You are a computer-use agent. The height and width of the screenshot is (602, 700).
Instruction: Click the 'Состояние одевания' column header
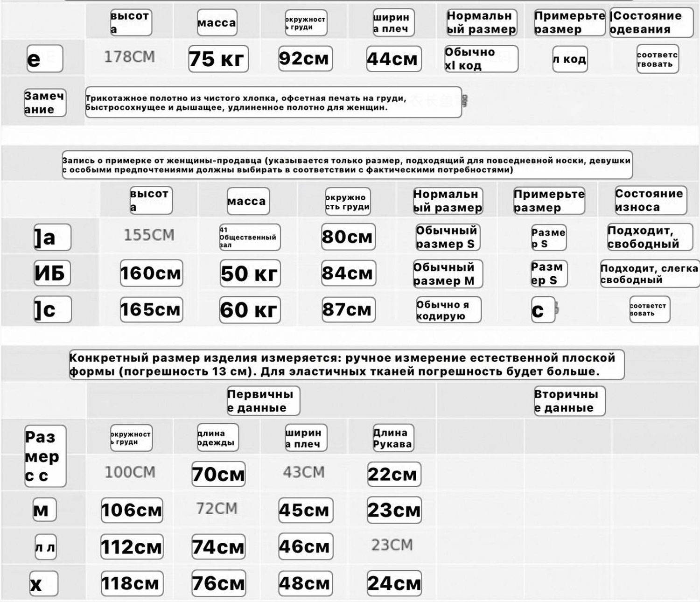[651, 22]
